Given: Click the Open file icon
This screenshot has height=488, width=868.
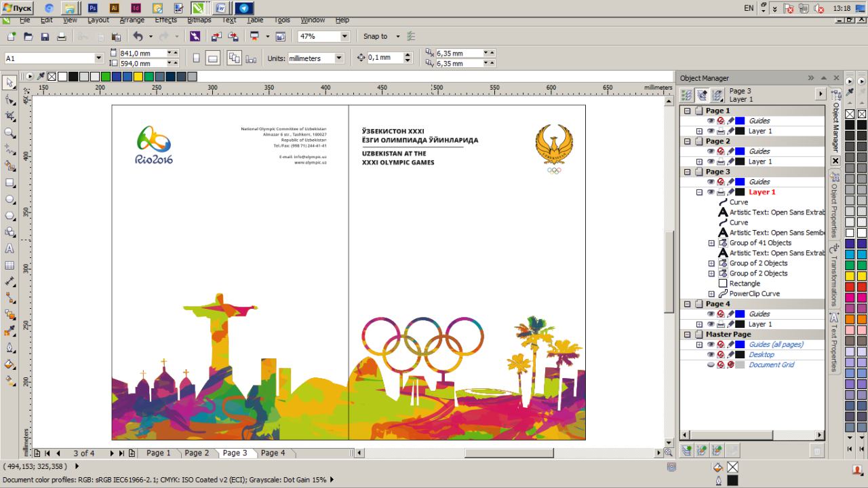Looking at the screenshot, I should (28, 37).
